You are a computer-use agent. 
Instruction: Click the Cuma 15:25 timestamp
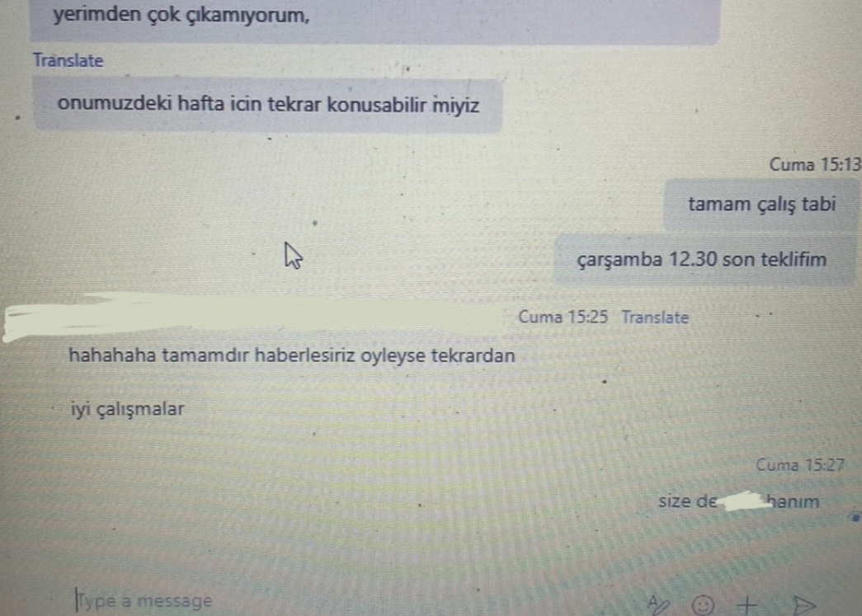point(563,317)
